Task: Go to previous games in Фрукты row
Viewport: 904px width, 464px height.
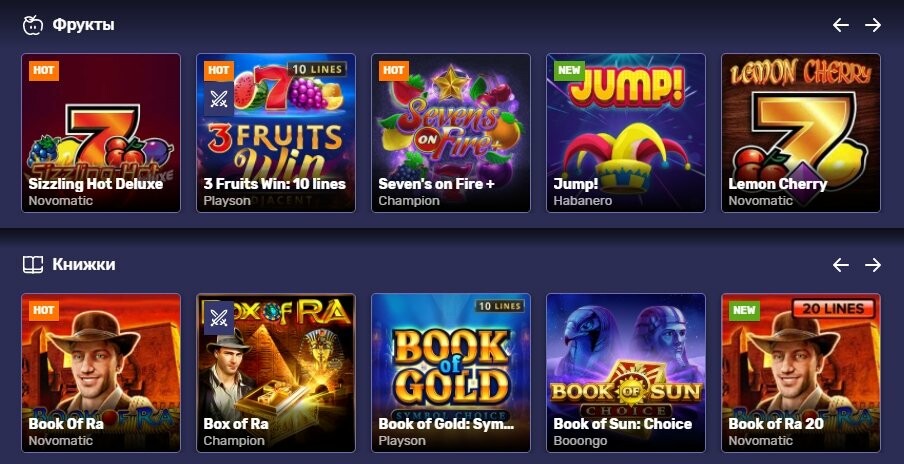Action: (x=841, y=25)
